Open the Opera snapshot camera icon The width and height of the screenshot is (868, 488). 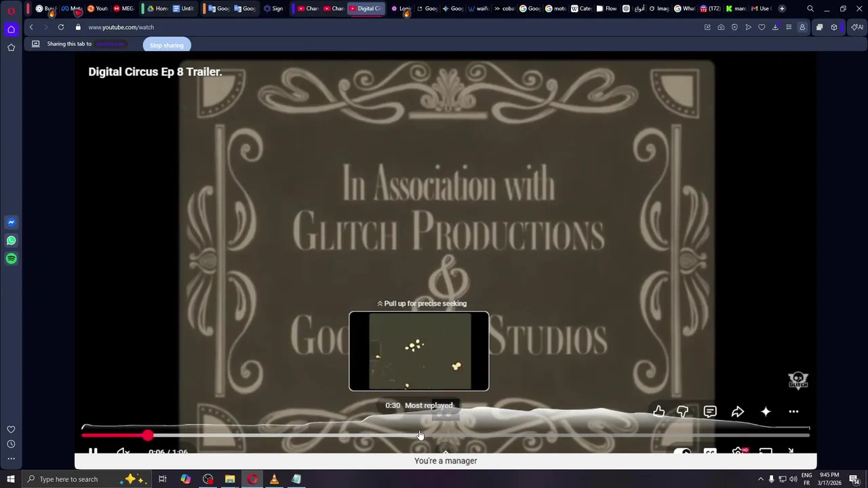pyautogui.click(x=721, y=27)
